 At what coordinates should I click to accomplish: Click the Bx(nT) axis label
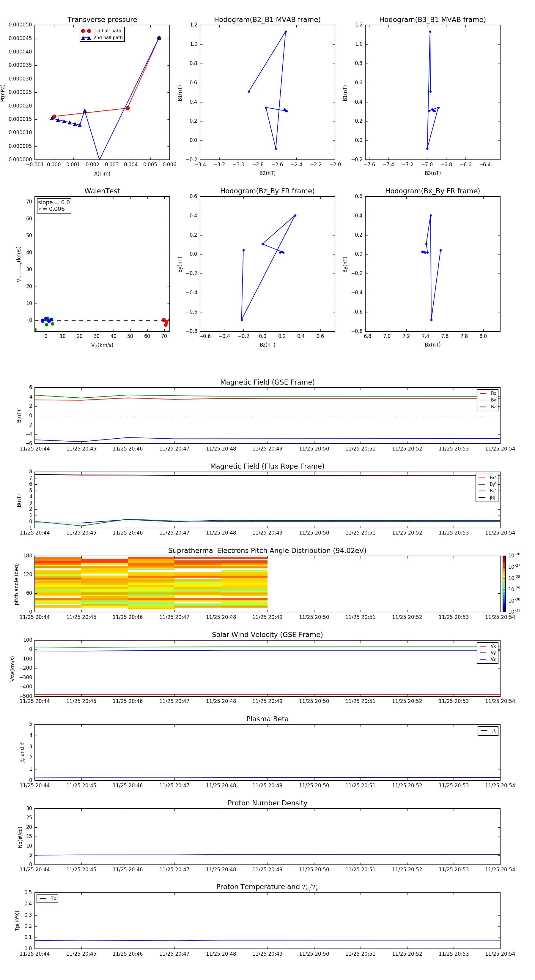pyautogui.click(x=432, y=345)
